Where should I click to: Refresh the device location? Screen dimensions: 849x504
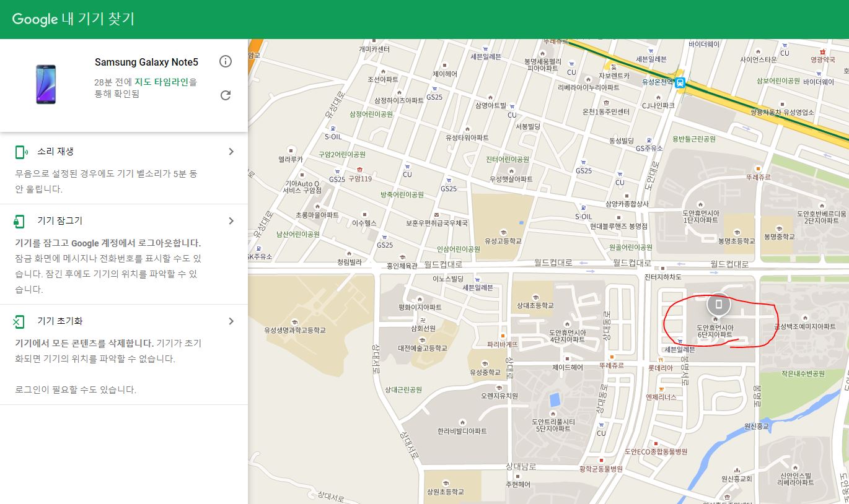226,95
